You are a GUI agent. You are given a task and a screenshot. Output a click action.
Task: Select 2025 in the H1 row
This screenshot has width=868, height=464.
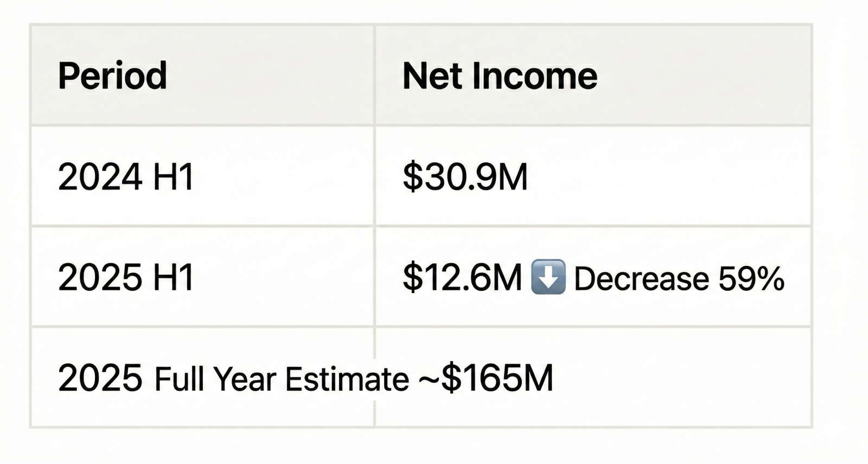coord(100,277)
